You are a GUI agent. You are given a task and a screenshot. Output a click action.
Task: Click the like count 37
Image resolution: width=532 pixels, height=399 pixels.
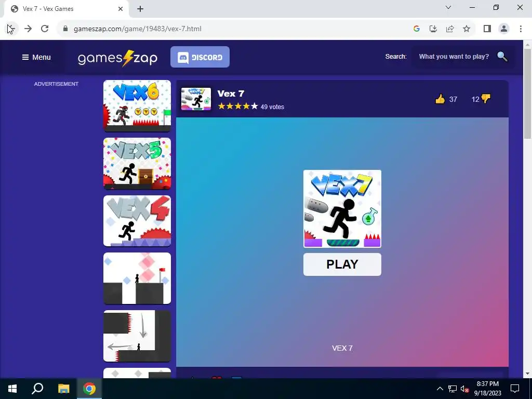[x=453, y=99]
